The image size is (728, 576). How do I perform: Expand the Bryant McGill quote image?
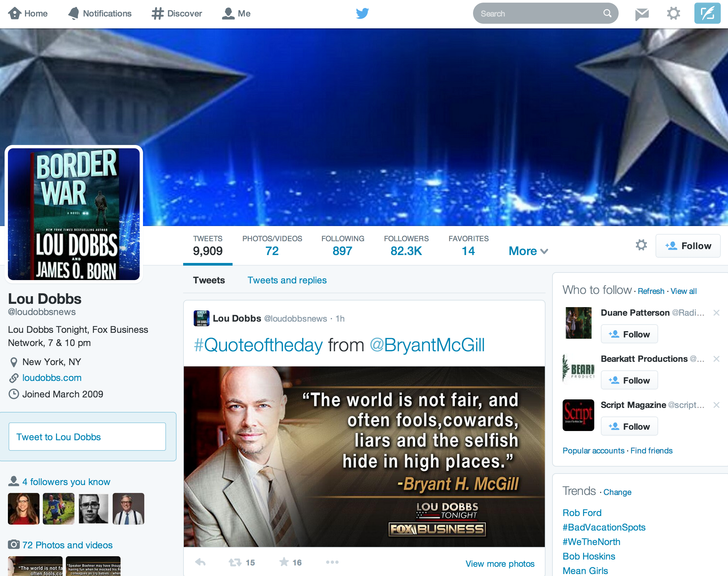click(x=364, y=457)
